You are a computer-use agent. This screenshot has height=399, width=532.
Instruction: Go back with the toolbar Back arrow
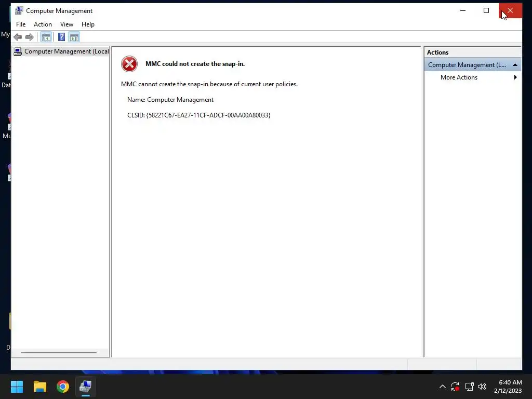[x=18, y=37]
